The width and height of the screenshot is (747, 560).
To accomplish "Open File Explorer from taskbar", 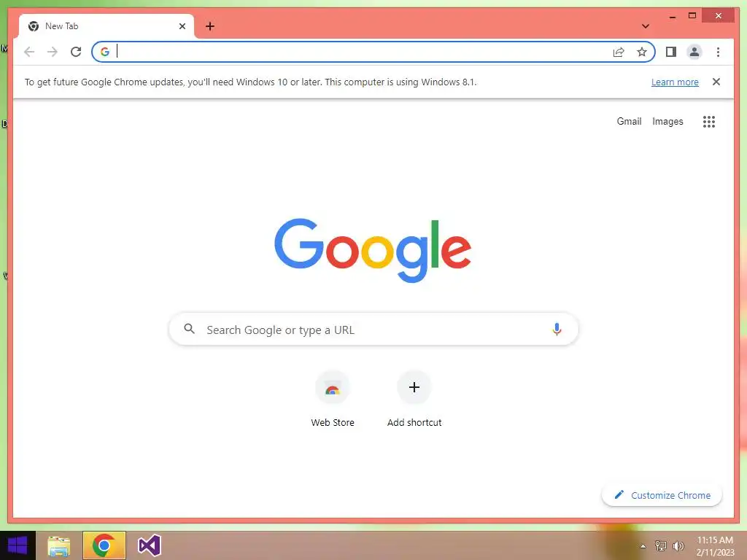I will click(x=59, y=545).
